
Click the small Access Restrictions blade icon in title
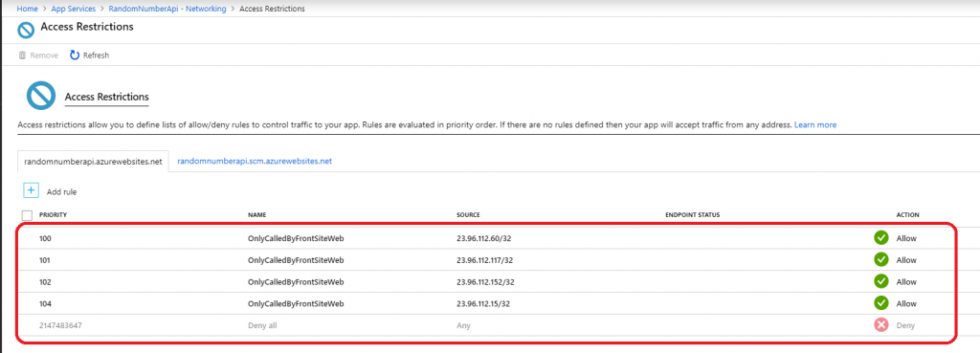(26, 30)
